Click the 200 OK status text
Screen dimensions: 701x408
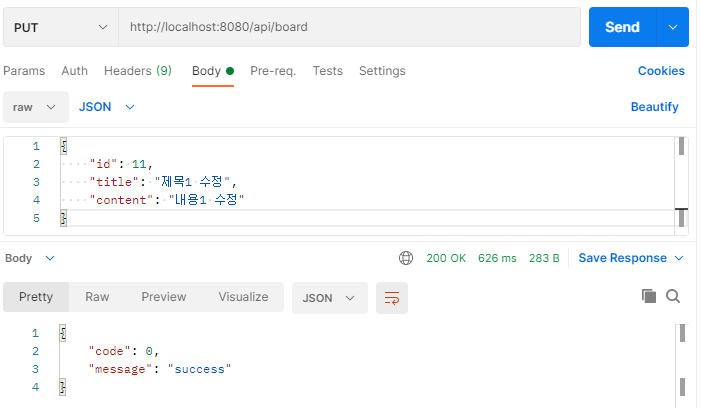446,258
